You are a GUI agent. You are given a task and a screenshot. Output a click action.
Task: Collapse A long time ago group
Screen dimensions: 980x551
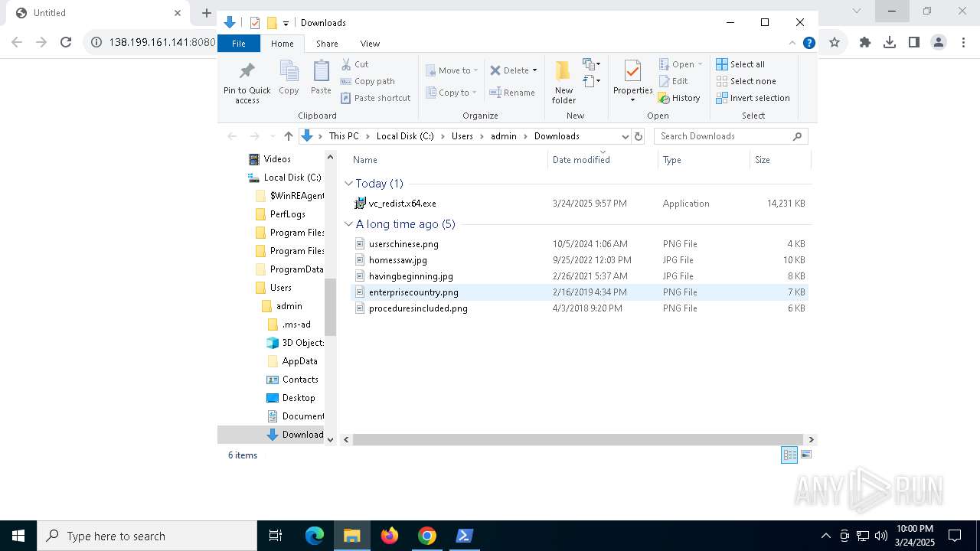349,224
